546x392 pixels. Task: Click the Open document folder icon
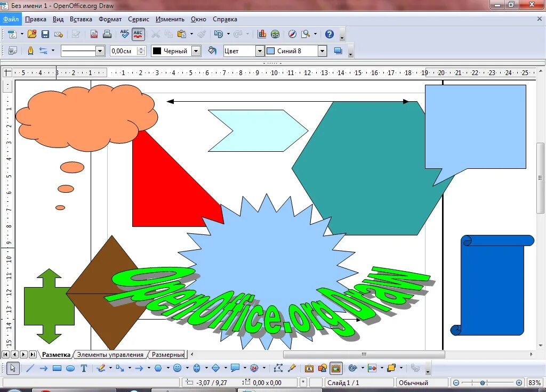pos(32,34)
